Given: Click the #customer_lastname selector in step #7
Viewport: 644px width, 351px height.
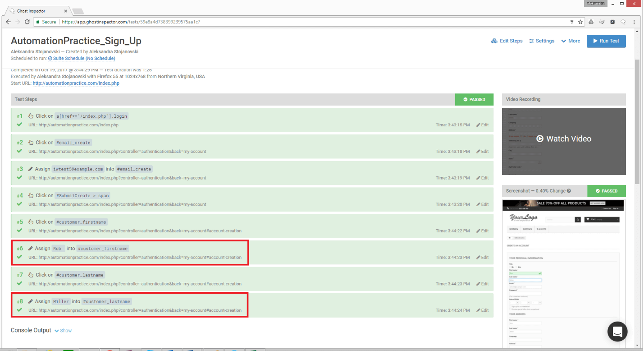Looking at the screenshot, I should pos(80,275).
